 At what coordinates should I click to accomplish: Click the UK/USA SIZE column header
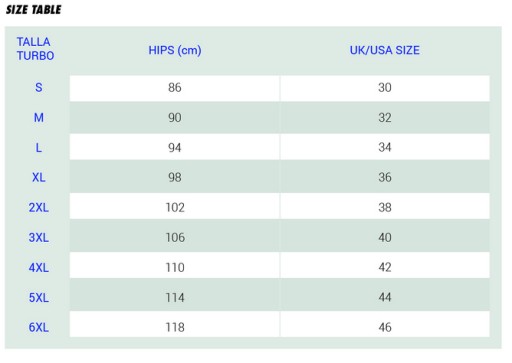pyautogui.click(x=385, y=50)
